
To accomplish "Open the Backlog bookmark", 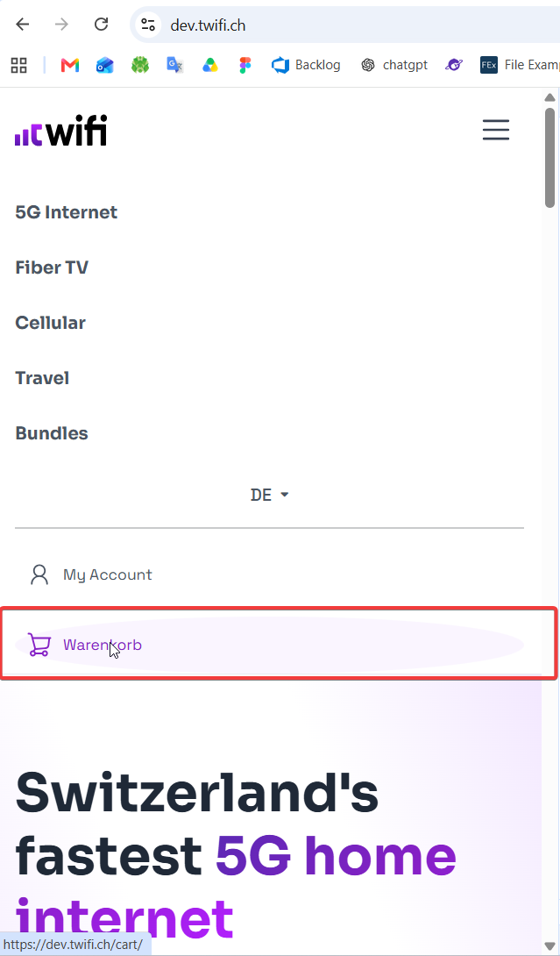I will pyautogui.click(x=306, y=65).
